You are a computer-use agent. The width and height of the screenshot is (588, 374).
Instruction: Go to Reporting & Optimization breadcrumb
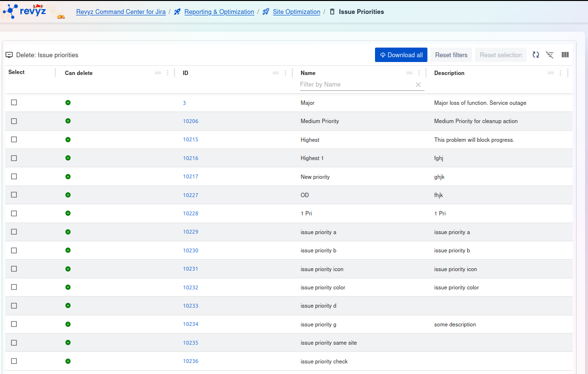click(219, 12)
